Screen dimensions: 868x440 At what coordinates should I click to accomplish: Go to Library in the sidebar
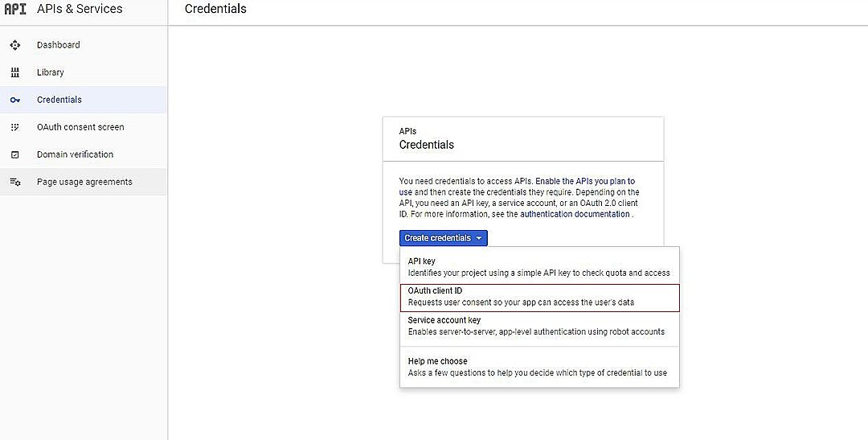[51, 72]
